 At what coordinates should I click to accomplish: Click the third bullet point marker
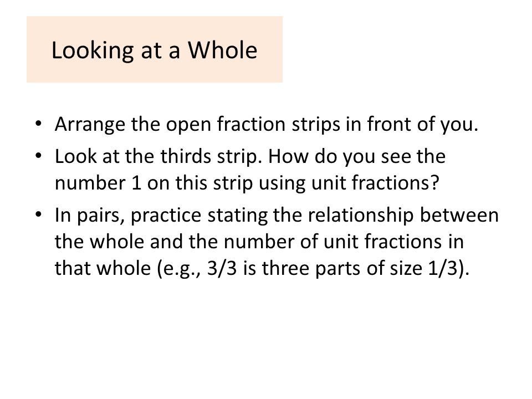[x=38, y=214]
